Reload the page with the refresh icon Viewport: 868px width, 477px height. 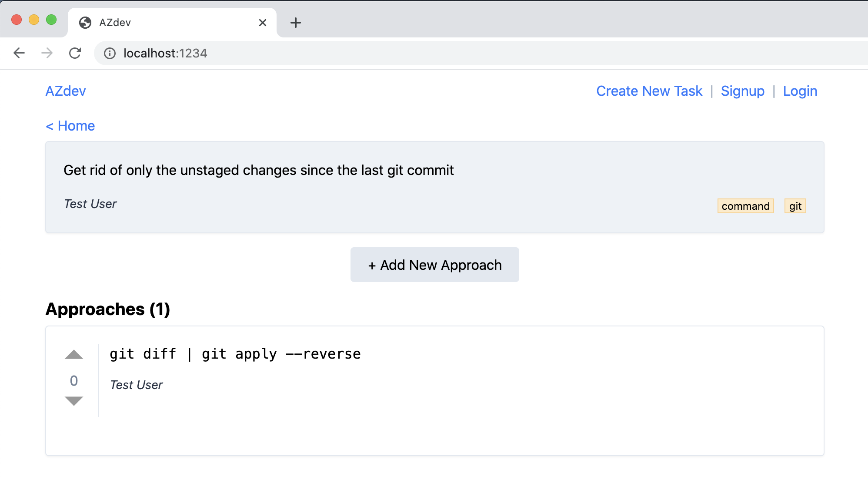[x=75, y=53]
